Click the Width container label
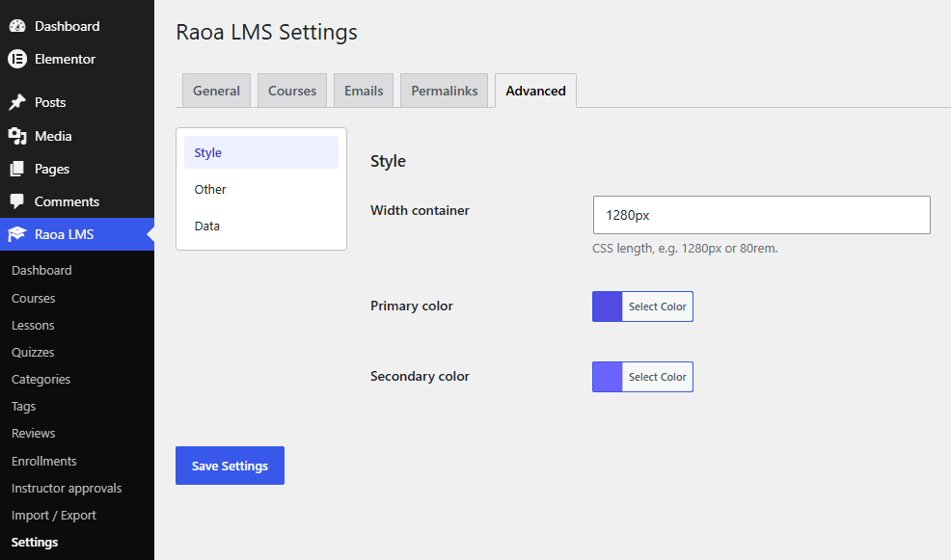This screenshot has height=560, width=951. [420, 210]
